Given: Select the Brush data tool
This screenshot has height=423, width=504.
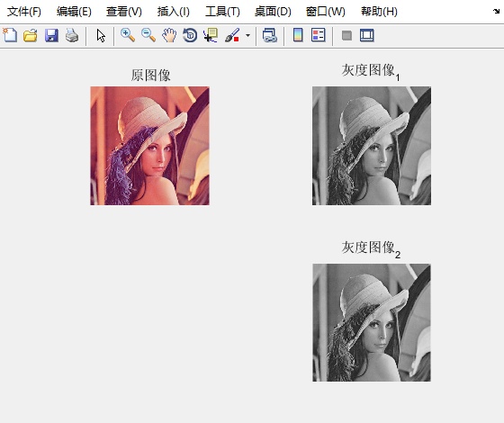Looking at the screenshot, I should (232, 35).
